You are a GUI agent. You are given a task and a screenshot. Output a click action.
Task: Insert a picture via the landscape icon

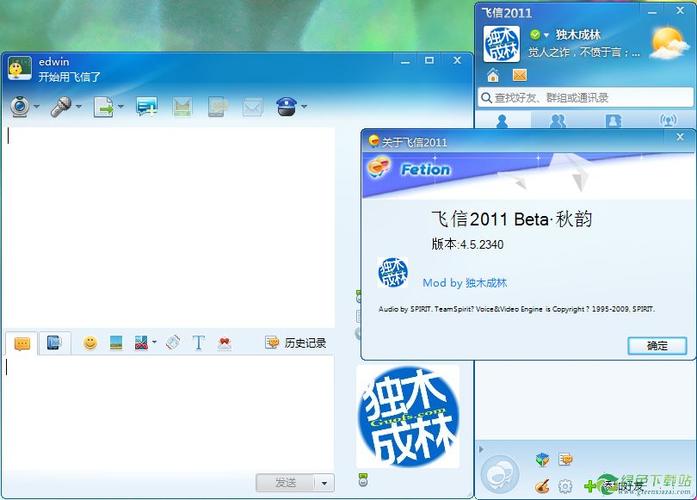point(116,343)
